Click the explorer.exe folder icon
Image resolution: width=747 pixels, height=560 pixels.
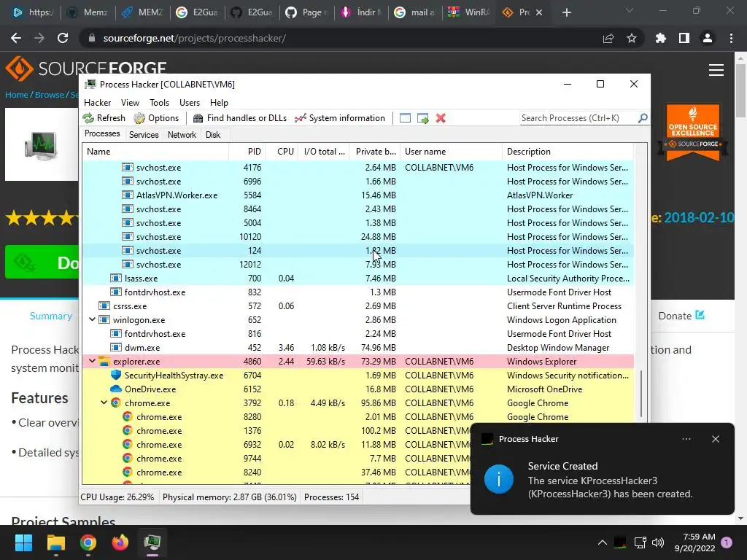click(104, 362)
